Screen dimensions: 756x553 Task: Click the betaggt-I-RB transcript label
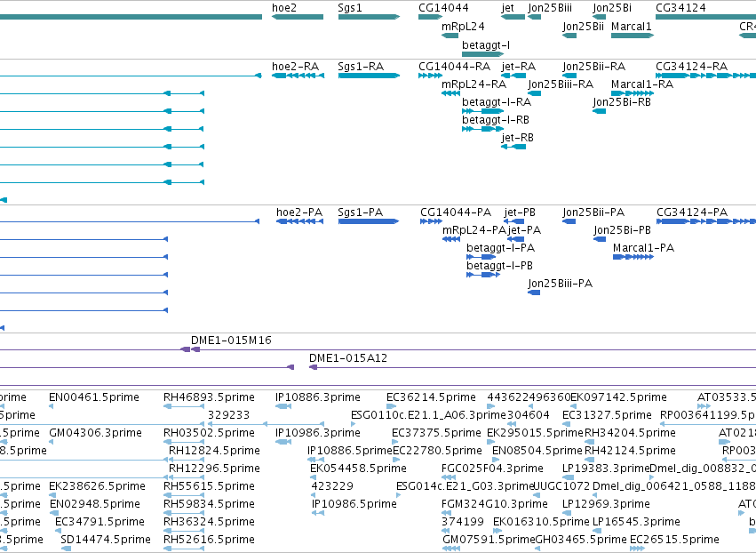(x=495, y=120)
